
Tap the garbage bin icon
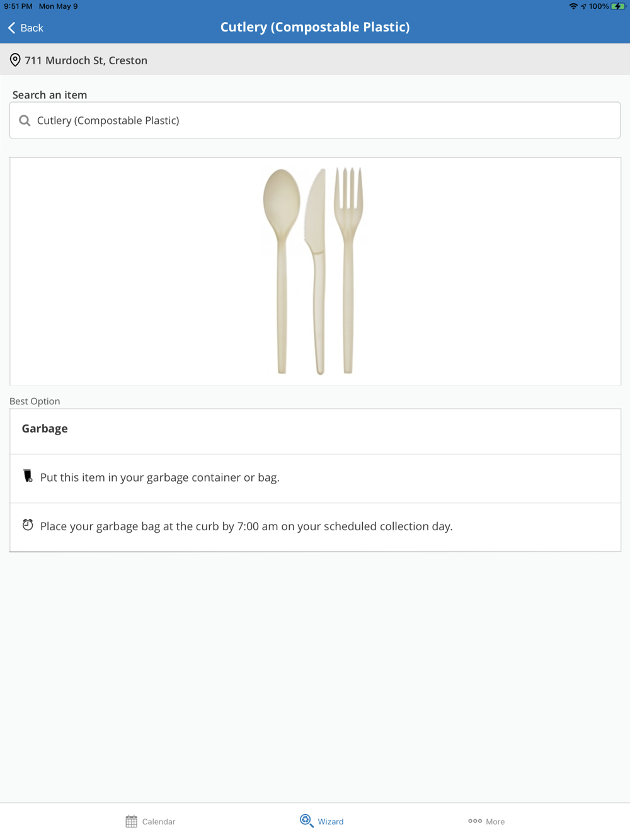point(28,476)
